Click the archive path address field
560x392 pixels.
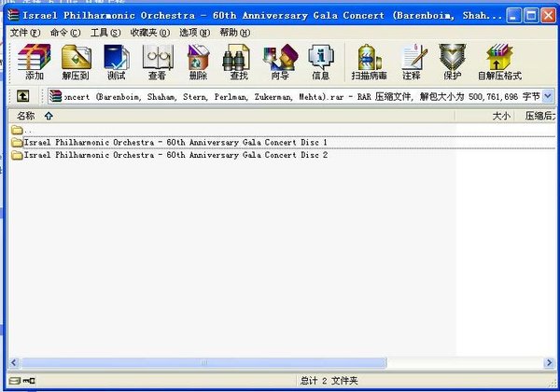(301, 96)
